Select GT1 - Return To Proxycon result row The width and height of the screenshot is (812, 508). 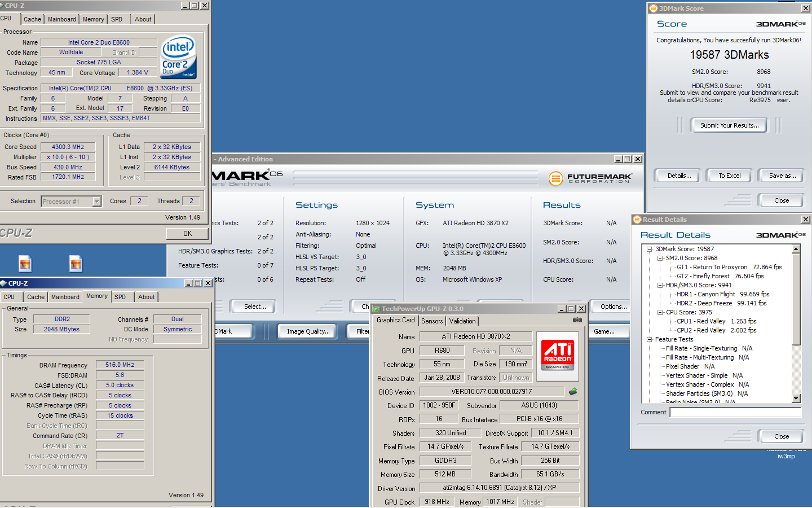pyautogui.click(x=729, y=267)
